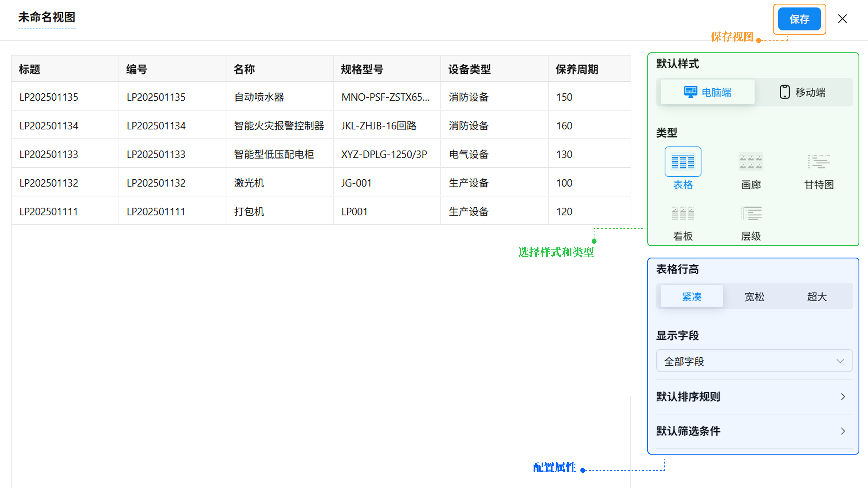This screenshot has width=868, height=488.
Task: Open the 全部字段 display fields dropdown
Action: [754, 361]
